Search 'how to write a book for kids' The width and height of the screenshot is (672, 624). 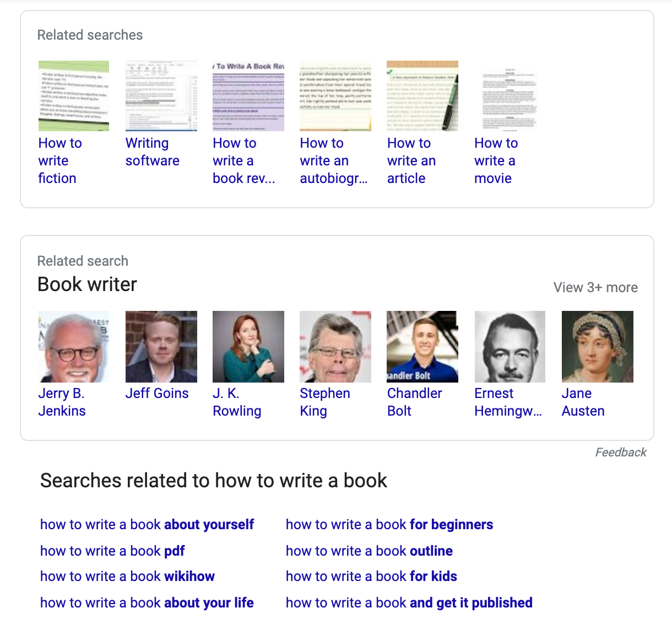pos(371,576)
